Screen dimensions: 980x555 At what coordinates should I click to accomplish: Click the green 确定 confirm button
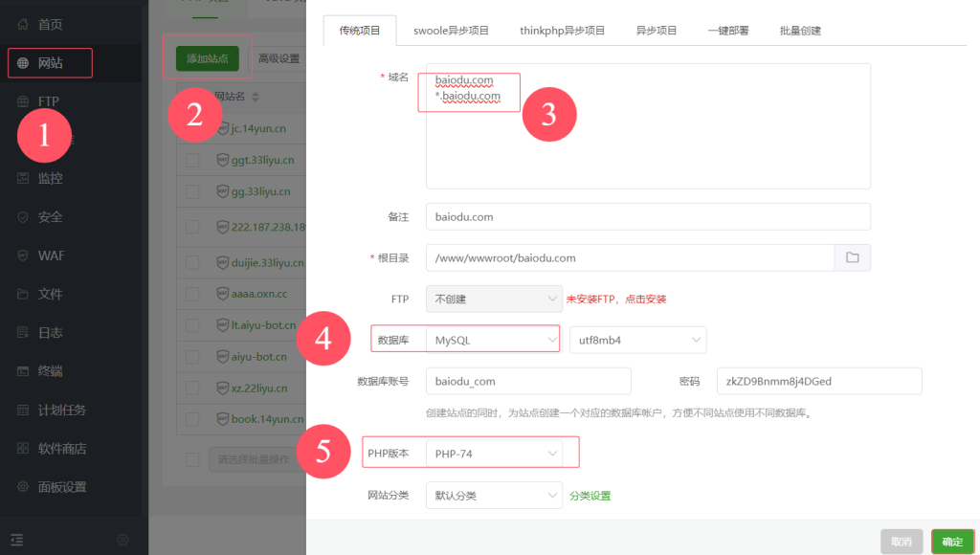click(951, 541)
